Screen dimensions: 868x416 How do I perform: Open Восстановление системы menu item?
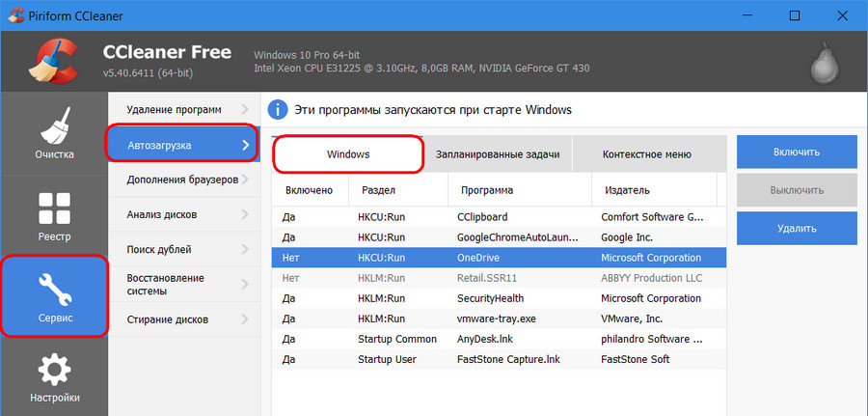[184, 284]
